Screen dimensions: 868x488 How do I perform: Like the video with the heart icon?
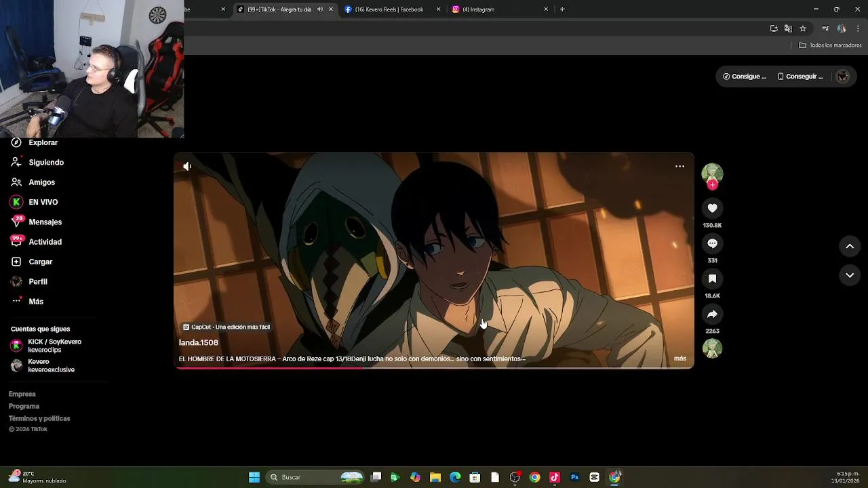[712, 208]
